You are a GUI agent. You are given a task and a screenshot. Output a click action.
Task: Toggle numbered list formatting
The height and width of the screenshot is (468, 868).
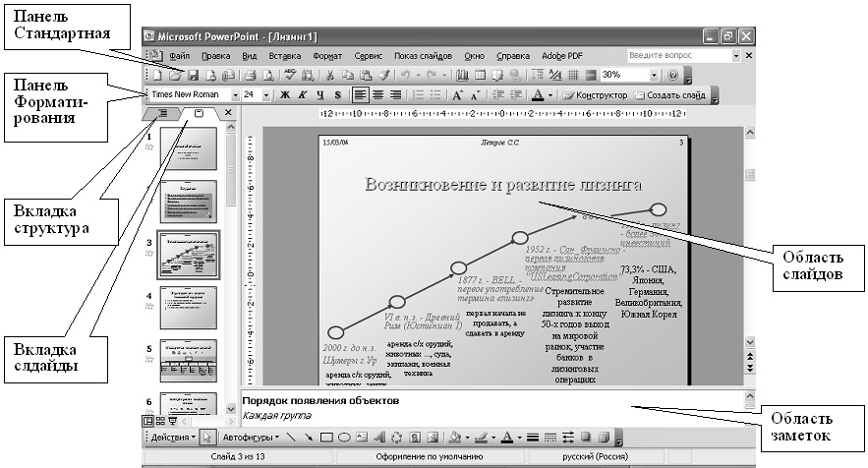418,95
